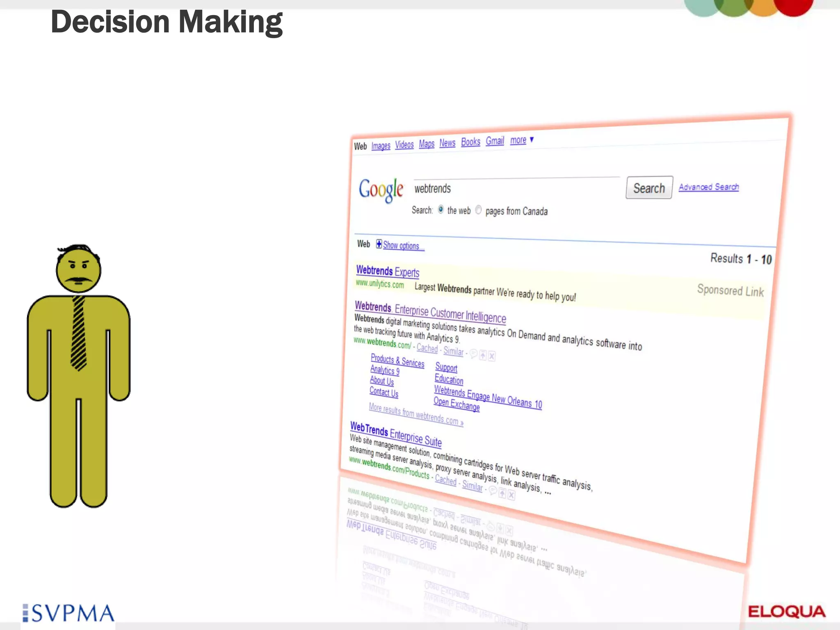Screen dimensions: 840x630
Task: Open Cached link for webtrends.com/Products result
Action: [445, 479]
